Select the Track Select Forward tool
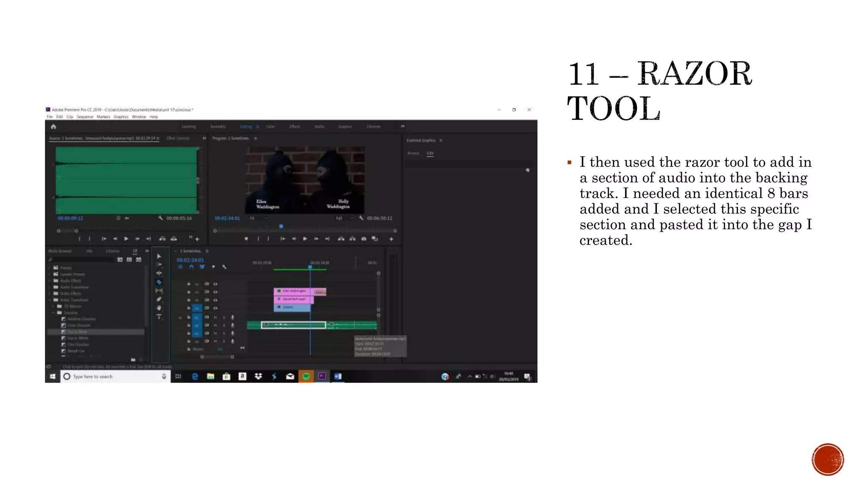This screenshot has height=488, width=868. pyautogui.click(x=159, y=264)
